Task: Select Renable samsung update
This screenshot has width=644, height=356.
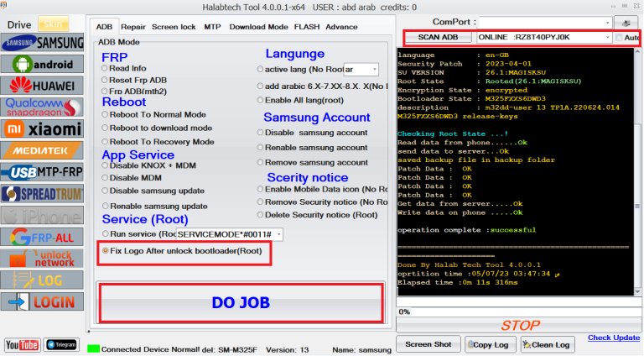Action: tap(155, 206)
